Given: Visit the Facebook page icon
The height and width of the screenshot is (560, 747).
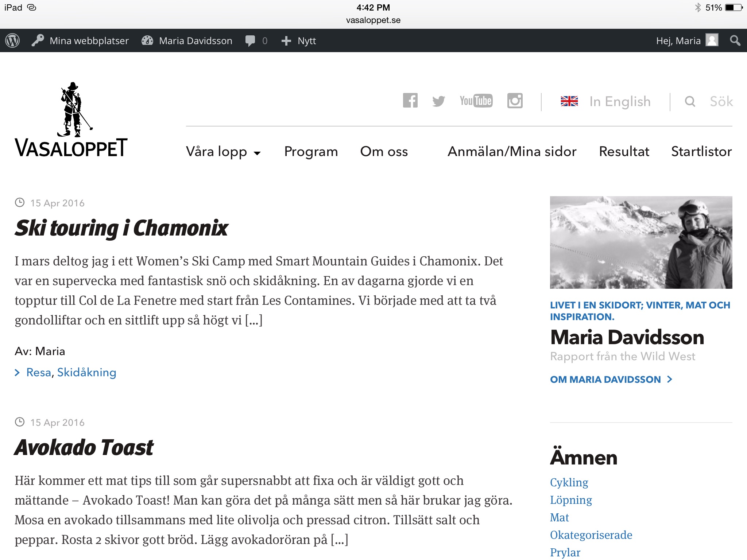Looking at the screenshot, I should pos(410,101).
